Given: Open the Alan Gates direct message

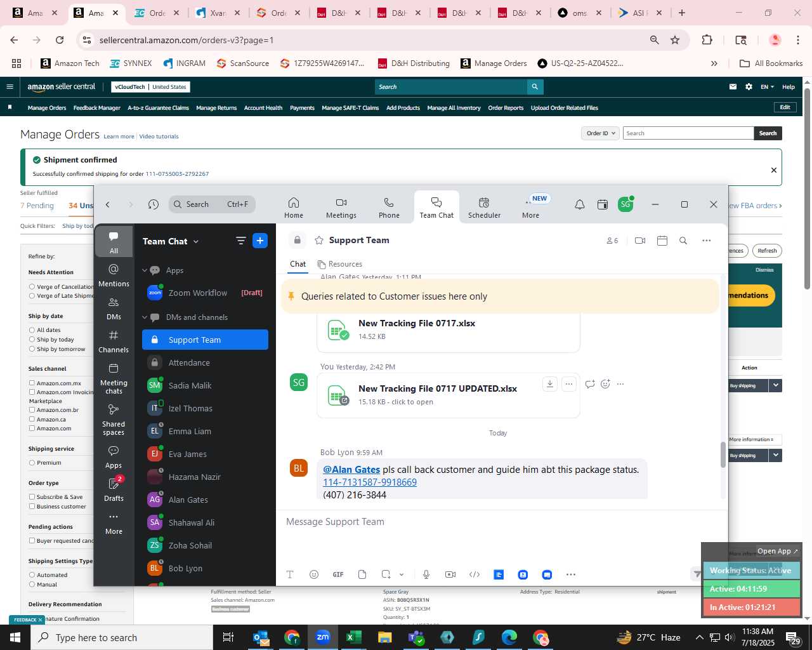Looking at the screenshot, I should (206, 500).
